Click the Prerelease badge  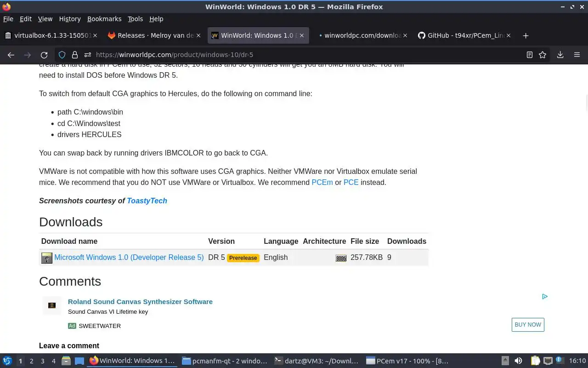(243, 258)
